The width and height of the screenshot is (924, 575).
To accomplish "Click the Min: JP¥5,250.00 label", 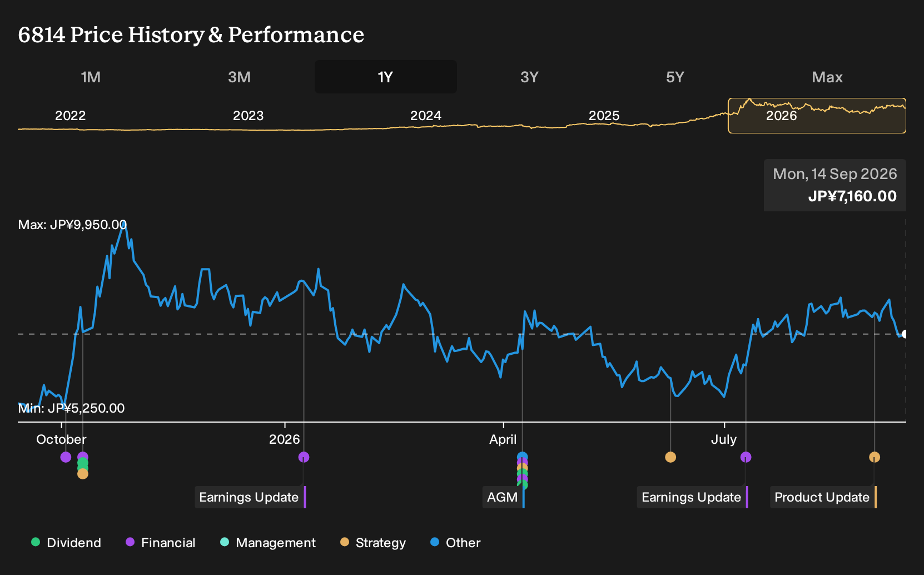I will point(71,408).
